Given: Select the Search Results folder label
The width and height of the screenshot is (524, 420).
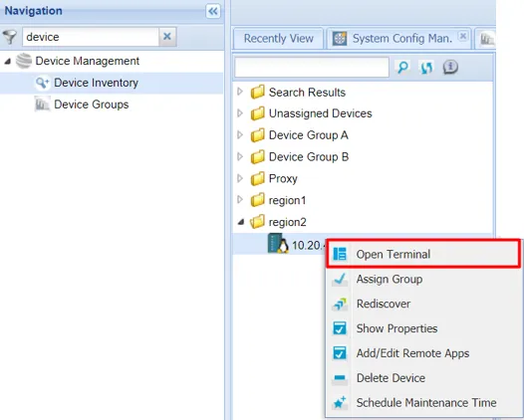Looking at the screenshot, I should 307,93.
